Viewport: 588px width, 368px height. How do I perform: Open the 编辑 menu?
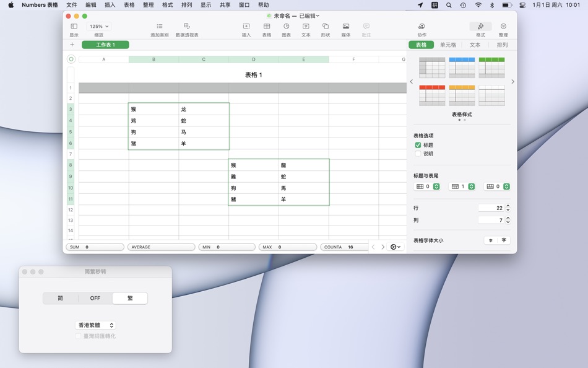tap(91, 5)
